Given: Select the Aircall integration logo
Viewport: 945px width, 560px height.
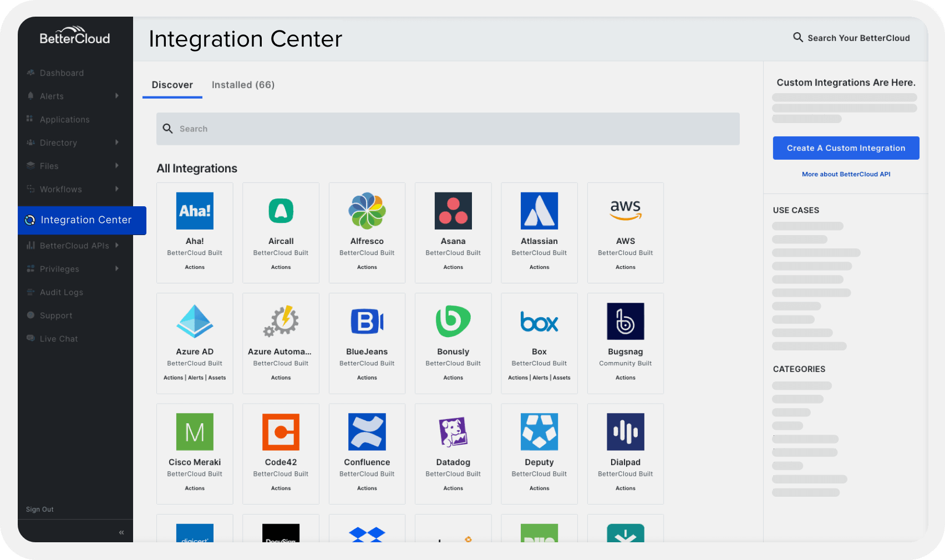Looking at the screenshot, I should [281, 211].
